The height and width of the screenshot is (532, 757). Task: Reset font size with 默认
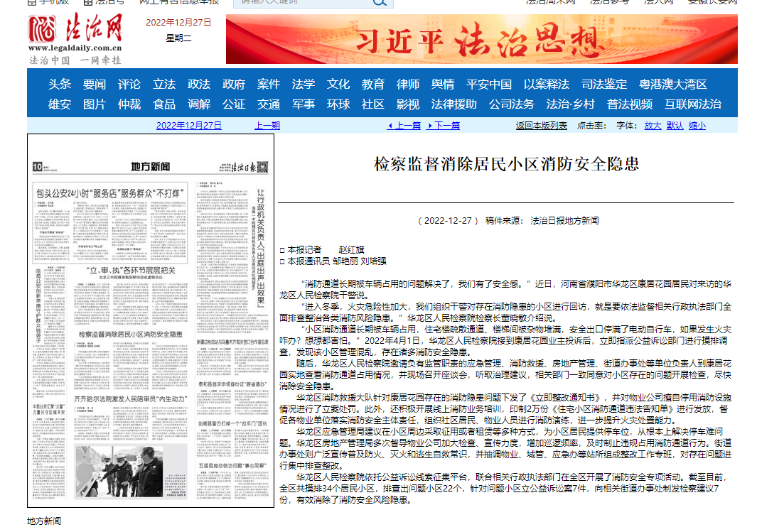(675, 126)
